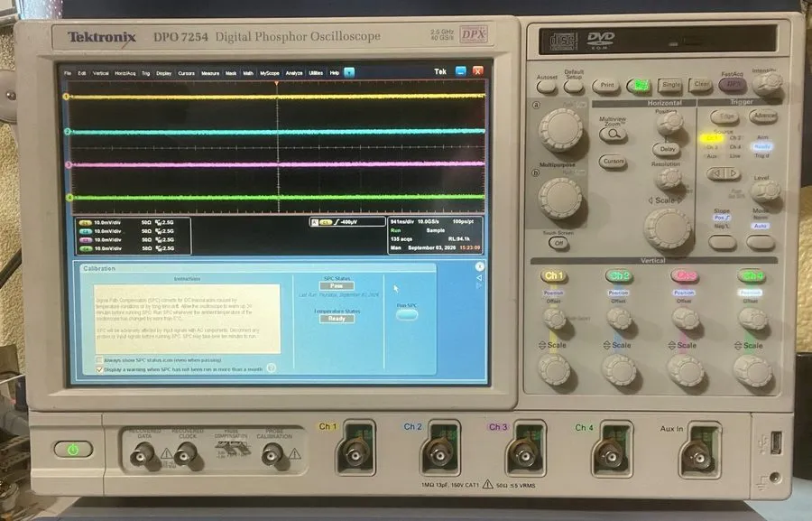812x521 pixels.
Task: Click the C1 badge in channel readout
Action: point(85,223)
